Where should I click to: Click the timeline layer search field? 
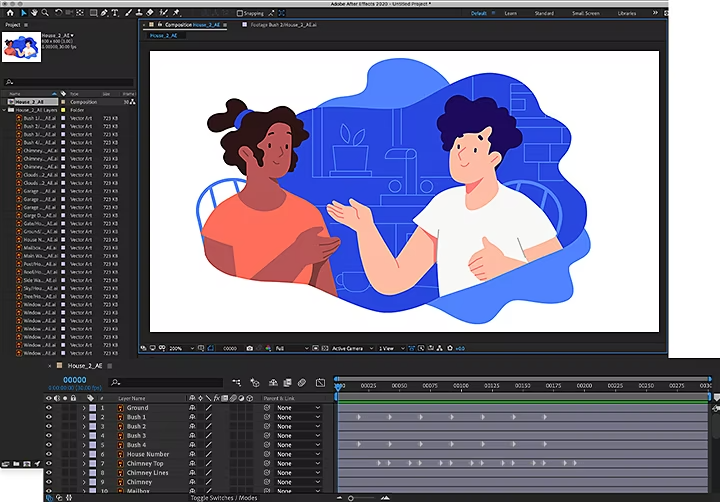(x=165, y=381)
